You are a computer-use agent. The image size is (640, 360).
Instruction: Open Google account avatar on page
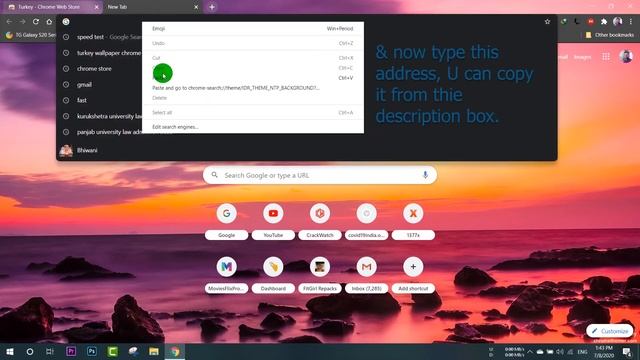click(x=626, y=57)
